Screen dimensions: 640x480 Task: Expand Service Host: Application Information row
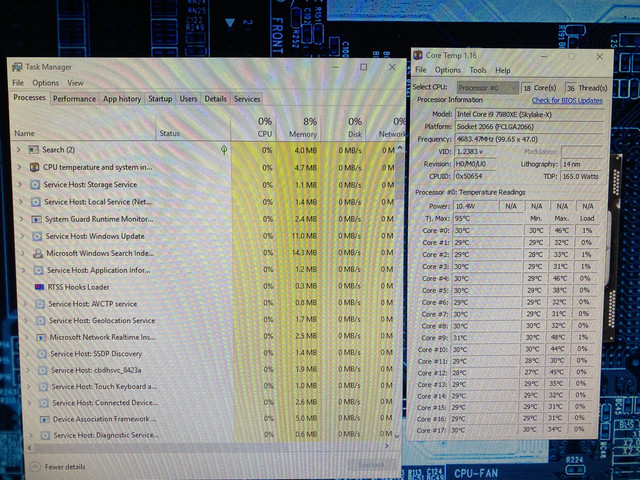24,270
